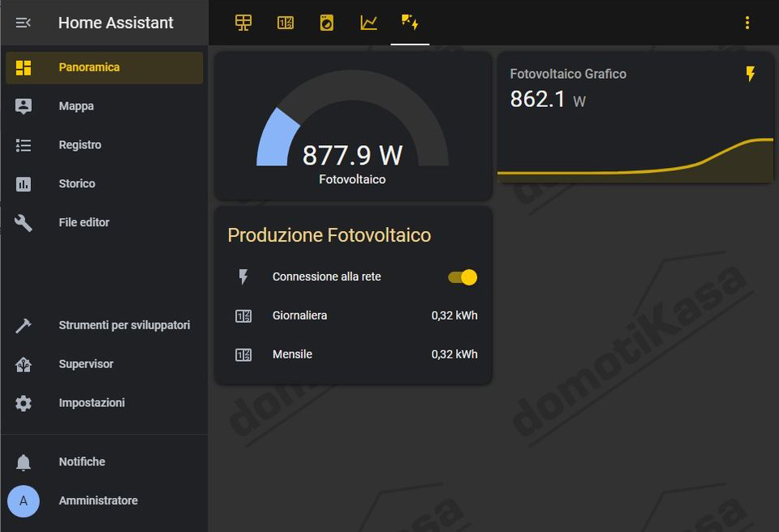Open Fotovoltaico Grafico card title
This screenshot has height=532, width=779.
tap(568, 74)
